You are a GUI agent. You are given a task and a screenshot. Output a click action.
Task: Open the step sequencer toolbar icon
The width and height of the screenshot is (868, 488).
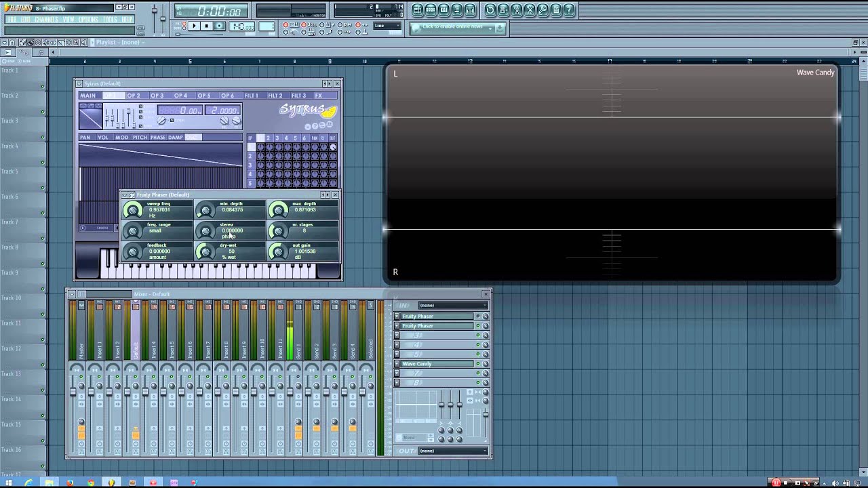pos(431,10)
